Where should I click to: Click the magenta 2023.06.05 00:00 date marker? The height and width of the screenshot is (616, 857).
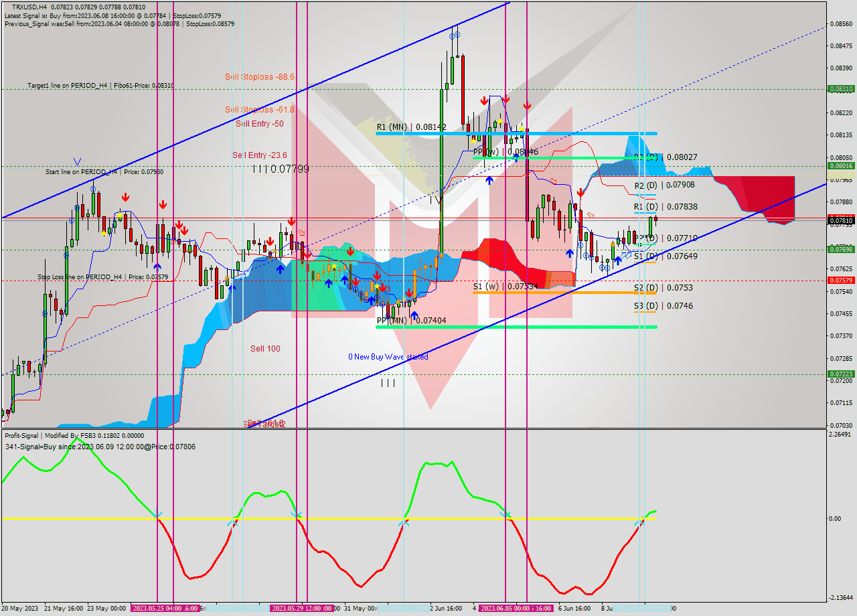coord(506,609)
